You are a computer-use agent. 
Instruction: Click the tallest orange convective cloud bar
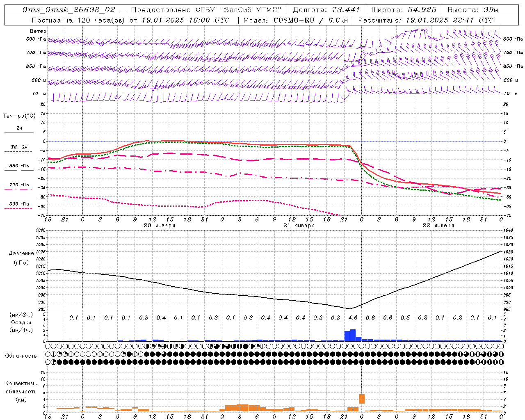(x=362, y=399)
